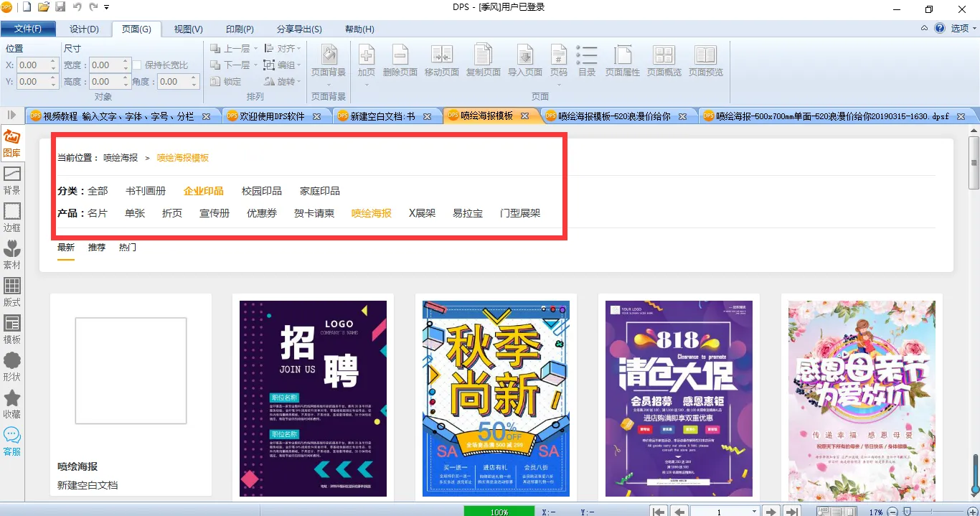Screen dimensions: 980x516
Task: Select the 易拉宝 product type link
Action: 467,213
